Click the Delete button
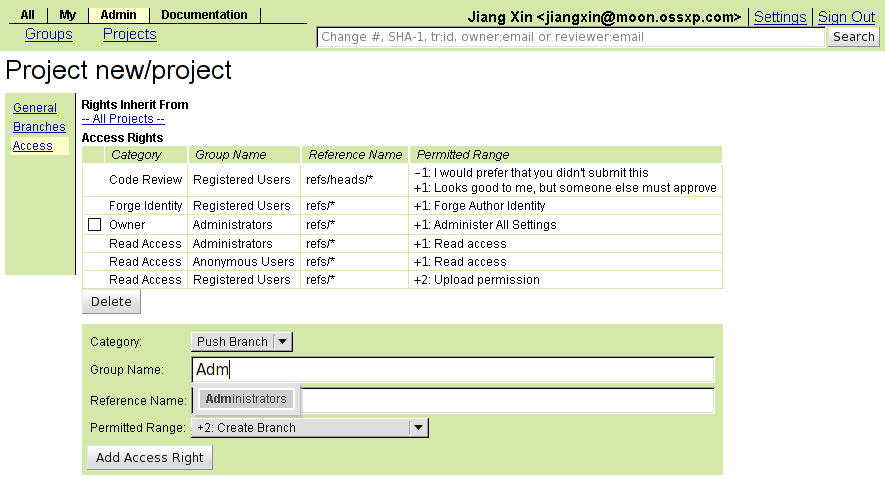This screenshot has height=483, width=885. click(x=111, y=302)
